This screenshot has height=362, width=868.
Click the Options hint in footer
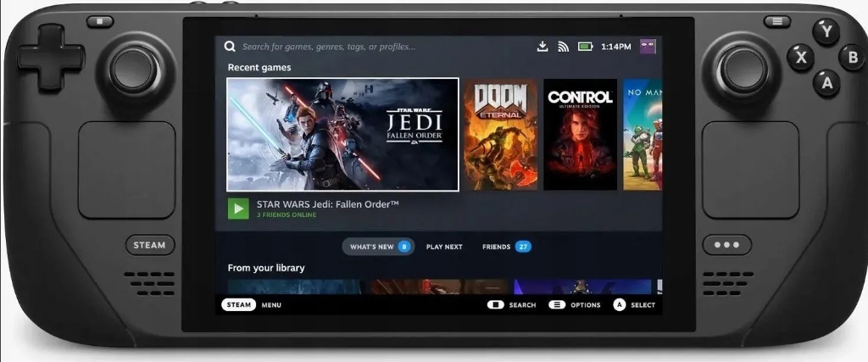tap(575, 305)
